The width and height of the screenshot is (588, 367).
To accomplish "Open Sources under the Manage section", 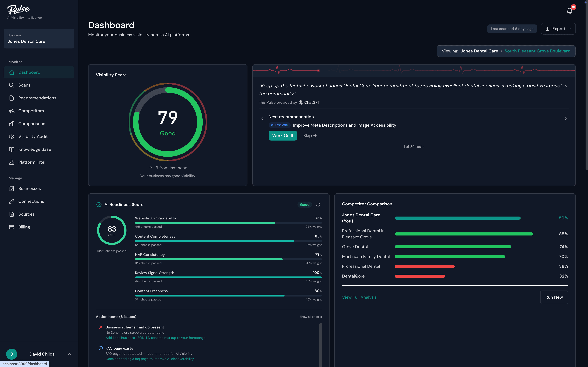I will tap(12, 214).
